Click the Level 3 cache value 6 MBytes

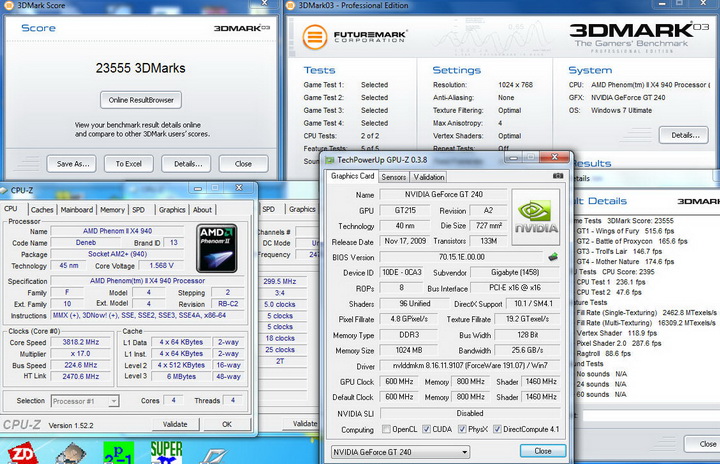point(181,376)
